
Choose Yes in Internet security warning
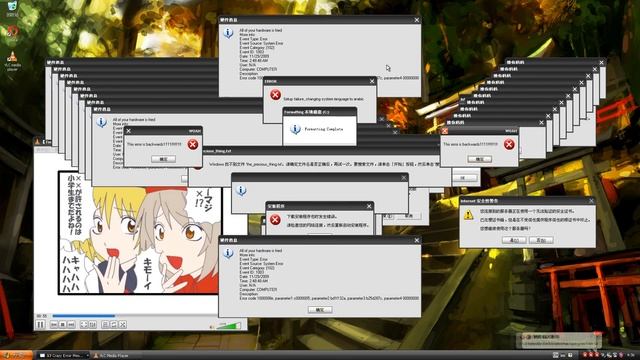click(x=514, y=240)
